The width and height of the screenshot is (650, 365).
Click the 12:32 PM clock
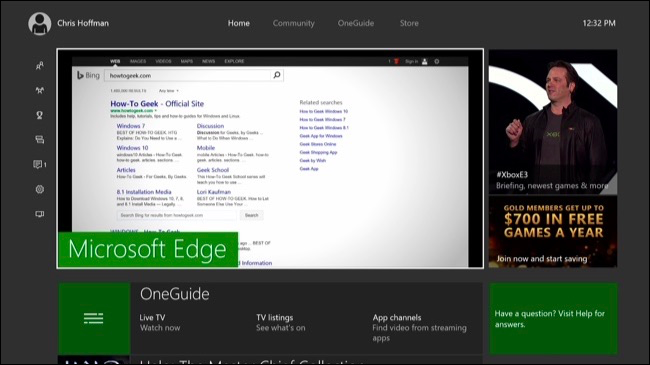click(x=599, y=23)
